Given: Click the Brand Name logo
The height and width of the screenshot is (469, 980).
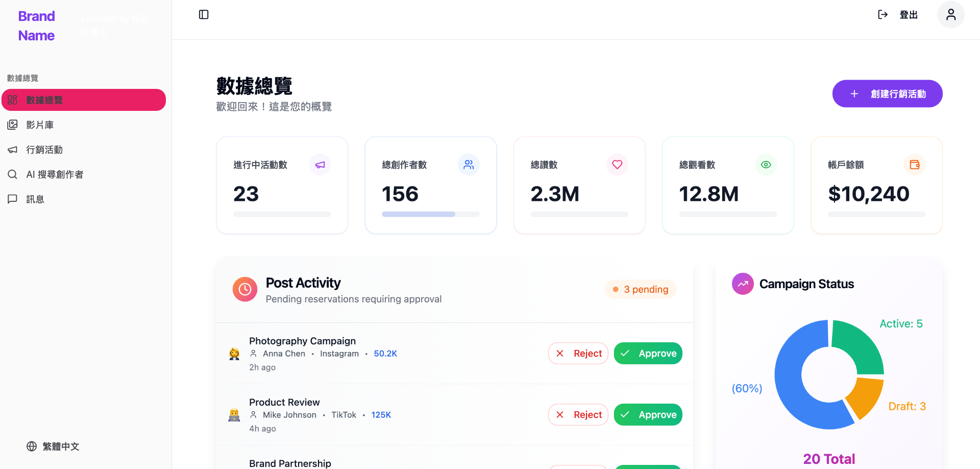Looking at the screenshot, I should click(36, 26).
